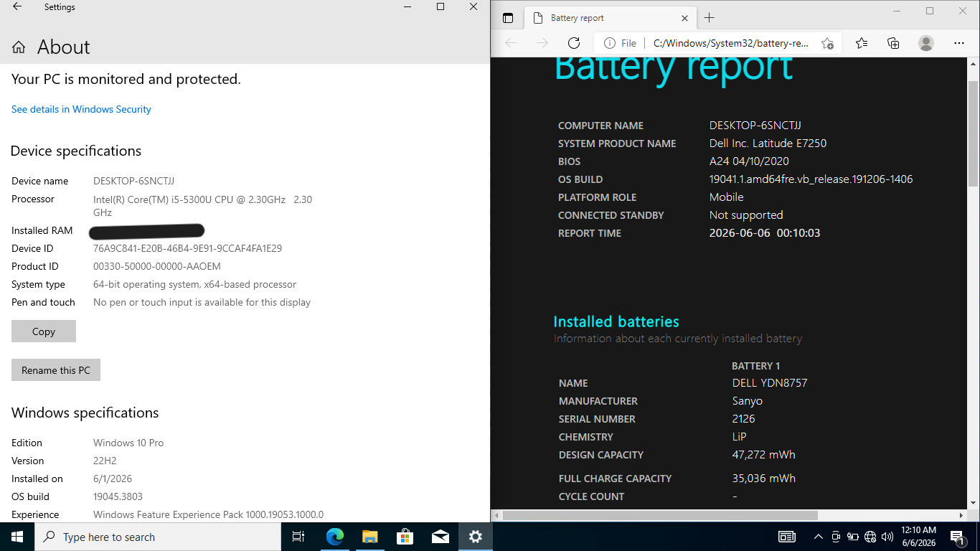
Task: Check the battery status tray icon
Action: [853, 537]
